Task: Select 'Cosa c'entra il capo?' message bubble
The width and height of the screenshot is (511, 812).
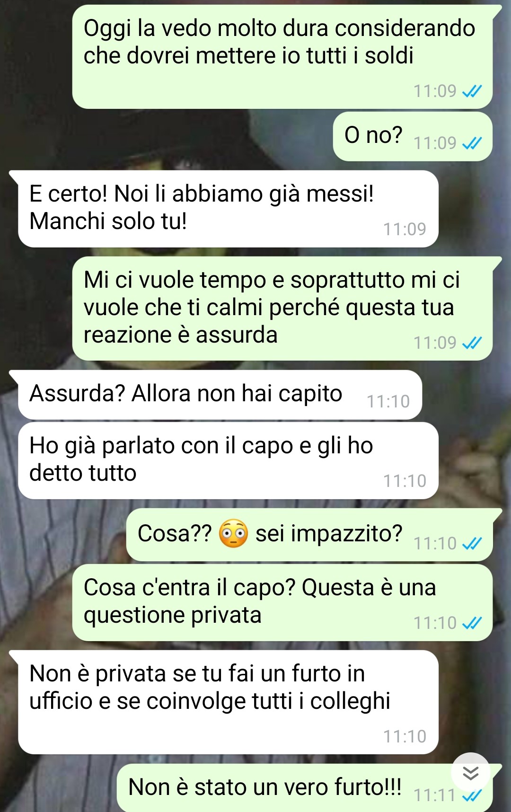Action: (282, 602)
